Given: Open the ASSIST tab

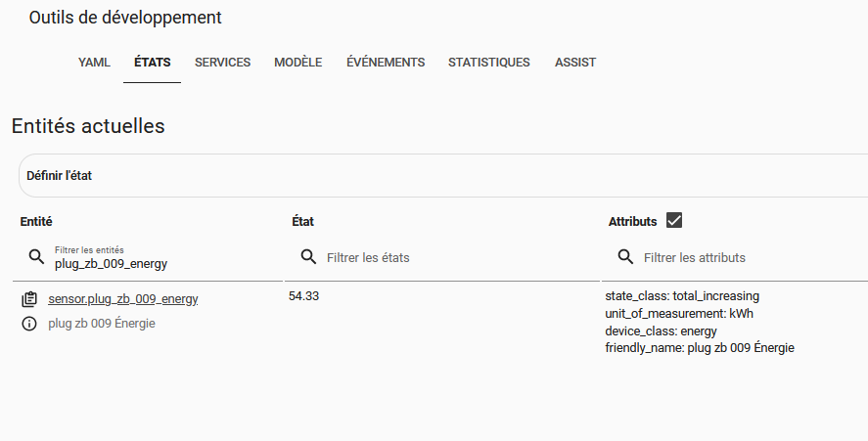Looking at the screenshot, I should 575,63.
